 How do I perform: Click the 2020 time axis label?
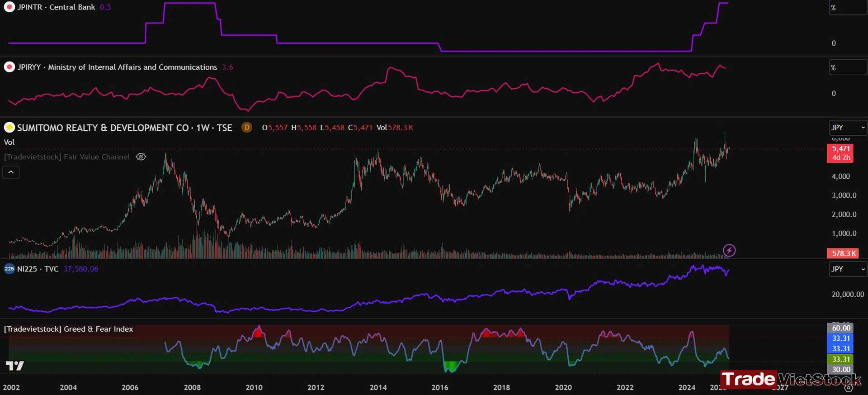563,387
